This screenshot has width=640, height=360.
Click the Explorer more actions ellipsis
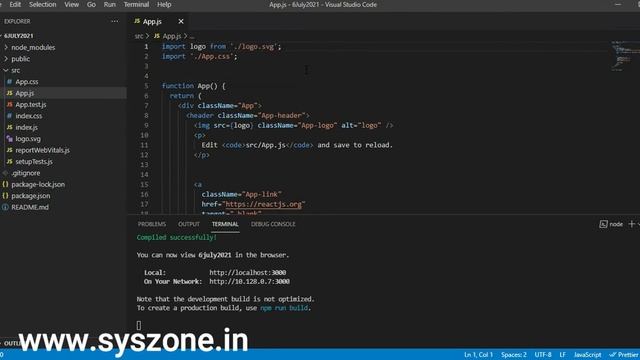click(115, 21)
